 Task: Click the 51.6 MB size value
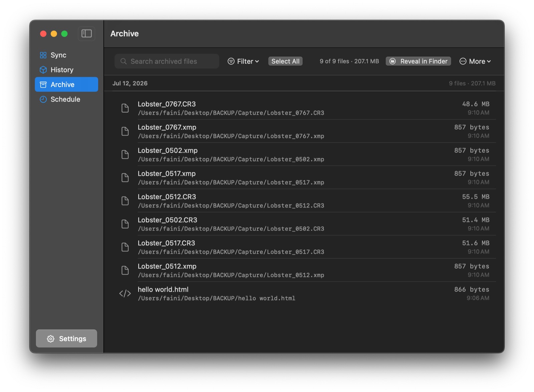476,243
